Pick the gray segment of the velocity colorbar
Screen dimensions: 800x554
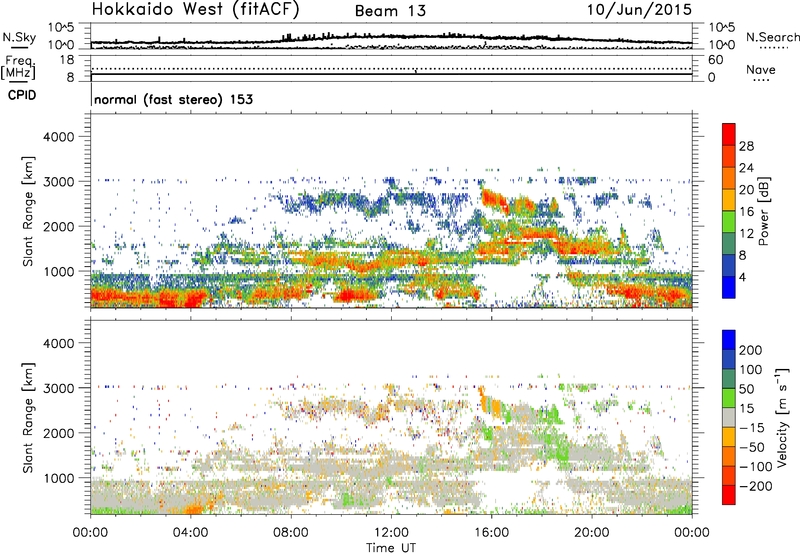729,417
